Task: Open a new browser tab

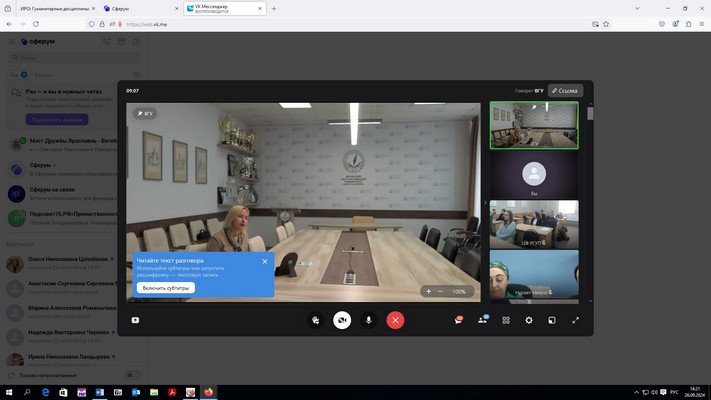Action: click(x=274, y=9)
